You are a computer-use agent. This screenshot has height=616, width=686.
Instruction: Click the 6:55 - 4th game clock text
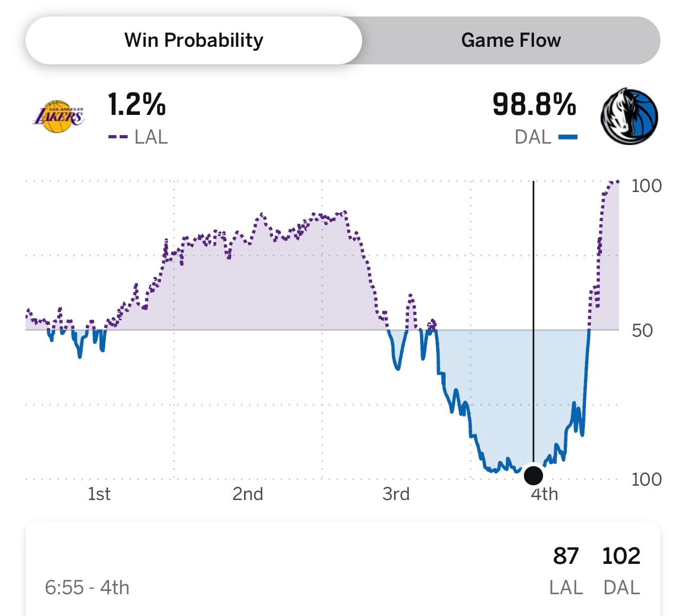[x=87, y=588]
